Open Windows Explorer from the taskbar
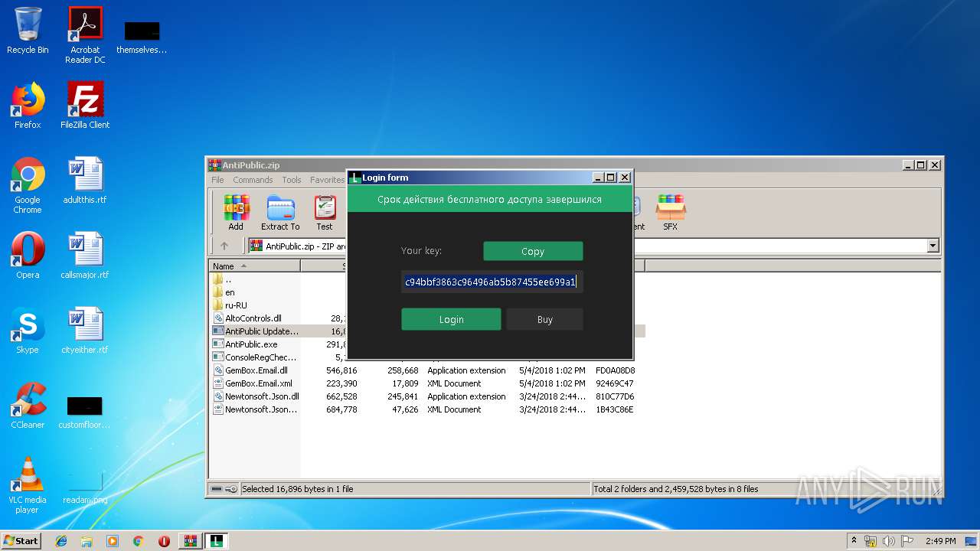Screen dimensions: 980x551 87,541
